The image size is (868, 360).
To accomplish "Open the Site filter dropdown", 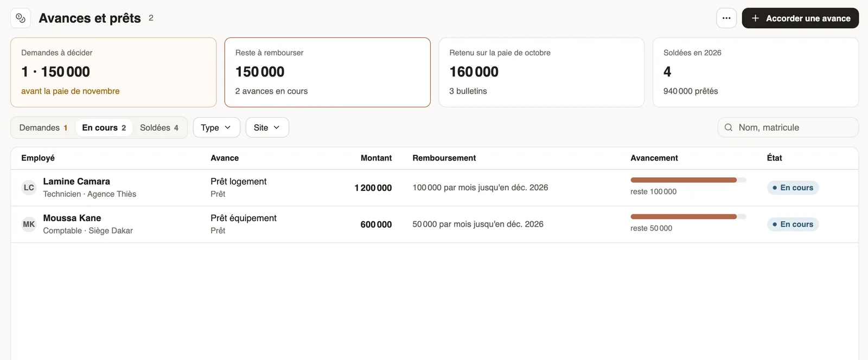I will click(x=267, y=127).
